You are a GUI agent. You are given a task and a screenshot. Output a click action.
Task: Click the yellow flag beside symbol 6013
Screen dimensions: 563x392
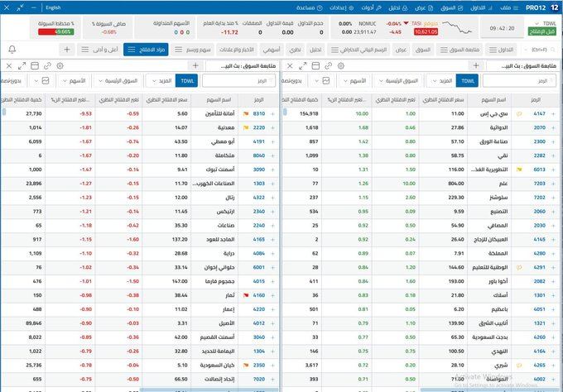(x=519, y=170)
